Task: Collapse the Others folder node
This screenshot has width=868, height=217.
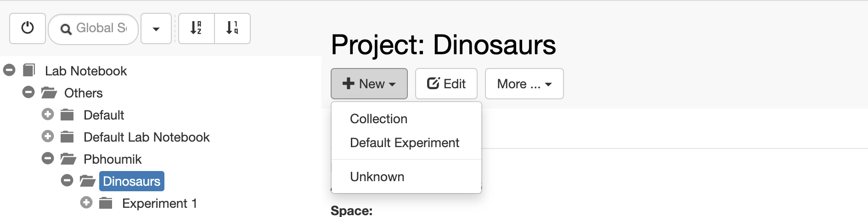Action: coord(28,92)
